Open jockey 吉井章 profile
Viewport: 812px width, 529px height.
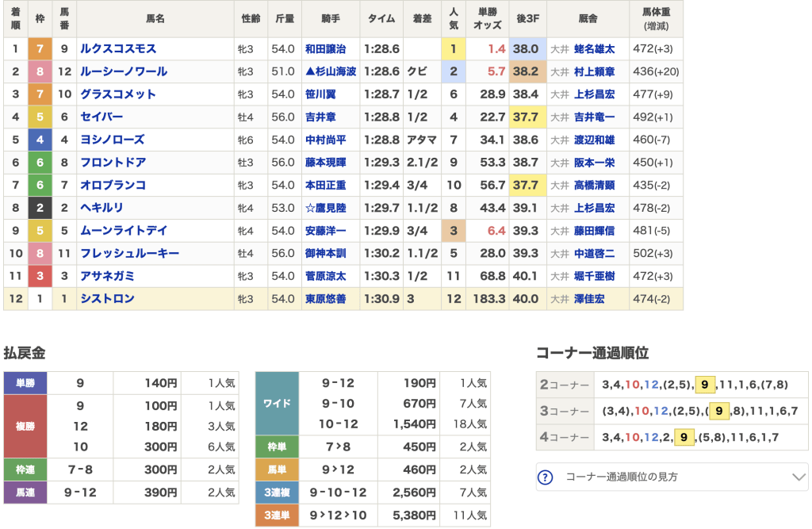(320, 117)
